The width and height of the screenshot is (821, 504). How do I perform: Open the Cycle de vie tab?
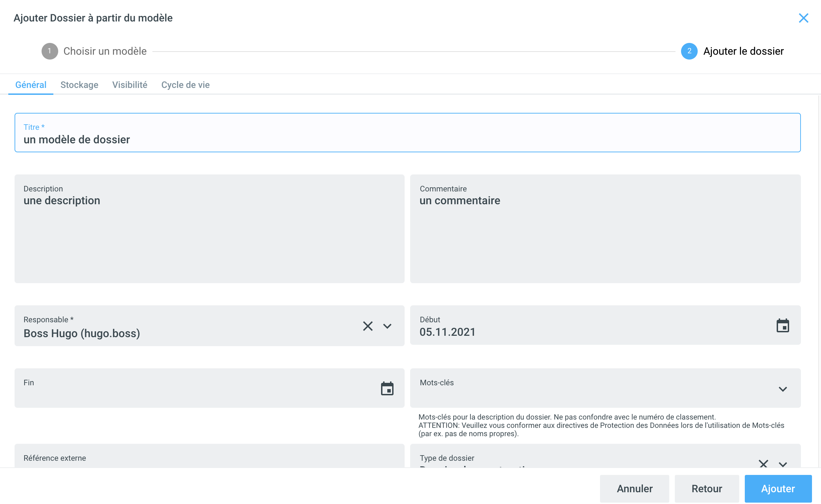185,85
